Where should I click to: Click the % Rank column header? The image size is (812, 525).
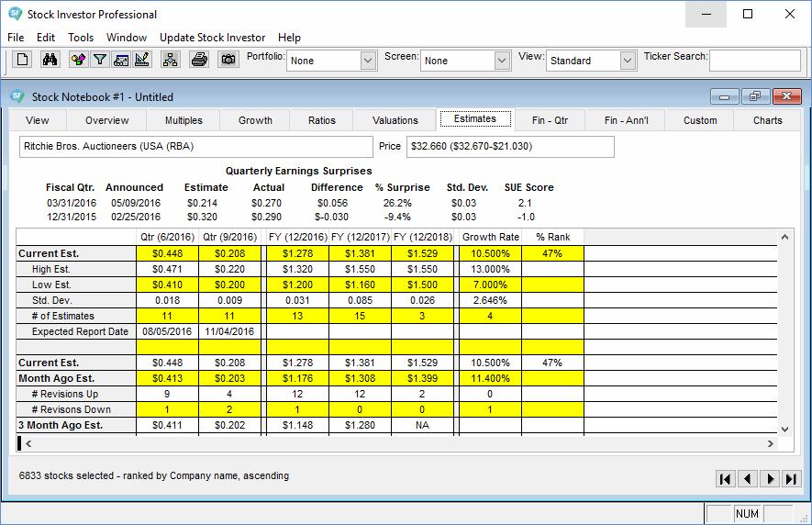[552, 237]
